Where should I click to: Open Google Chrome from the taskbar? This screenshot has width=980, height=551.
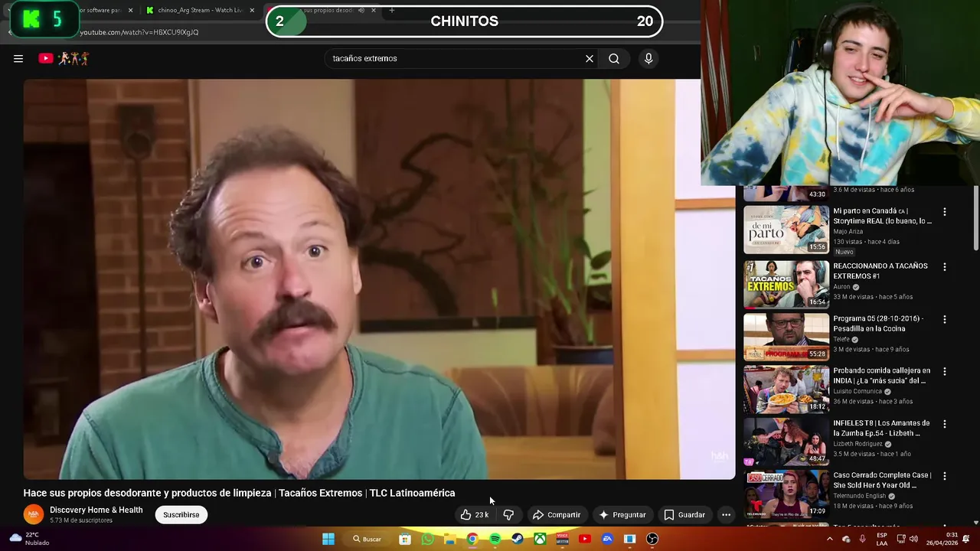pyautogui.click(x=472, y=539)
